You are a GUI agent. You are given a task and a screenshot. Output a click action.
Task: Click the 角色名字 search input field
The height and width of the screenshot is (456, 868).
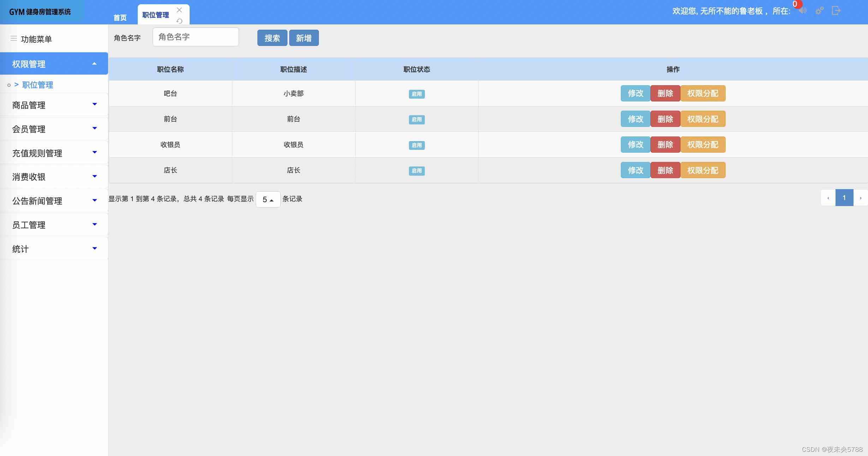click(196, 37)
